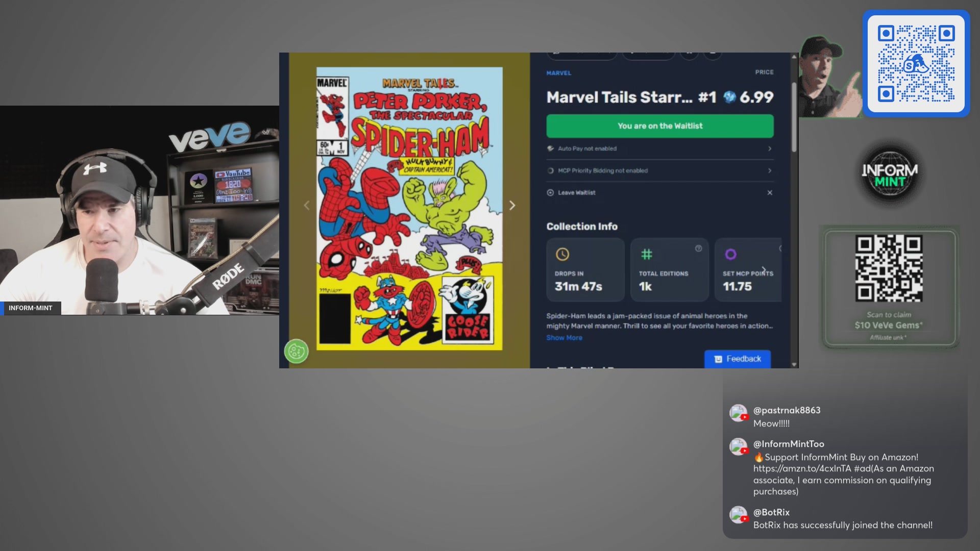Click the clock icon in Drops In card
The image size is (980, 551).
tap(562, 254)
